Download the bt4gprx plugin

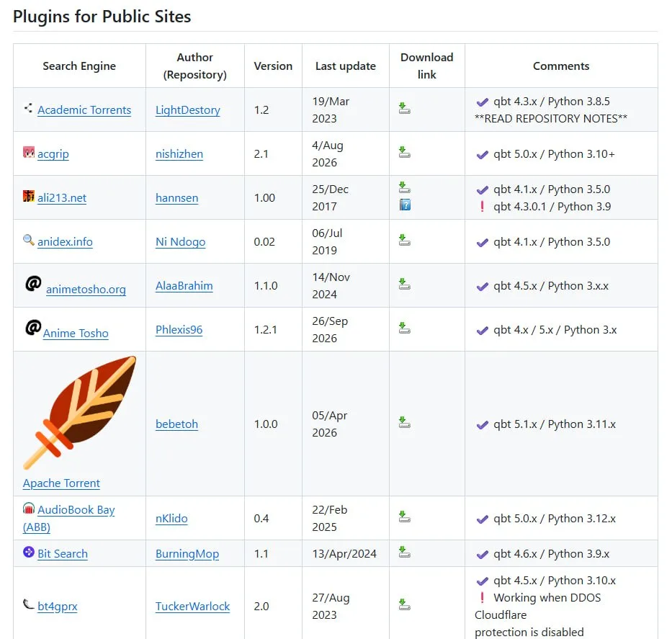pyautogui.click(x=404, y=604)
